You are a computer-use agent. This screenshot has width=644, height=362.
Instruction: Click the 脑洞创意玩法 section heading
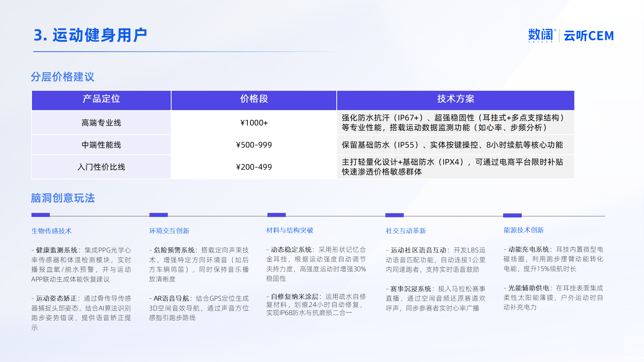point(63,198)
